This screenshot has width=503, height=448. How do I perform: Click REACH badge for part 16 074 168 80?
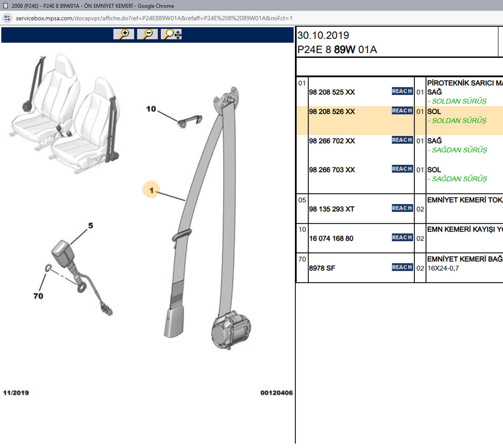tap(402, 238)
